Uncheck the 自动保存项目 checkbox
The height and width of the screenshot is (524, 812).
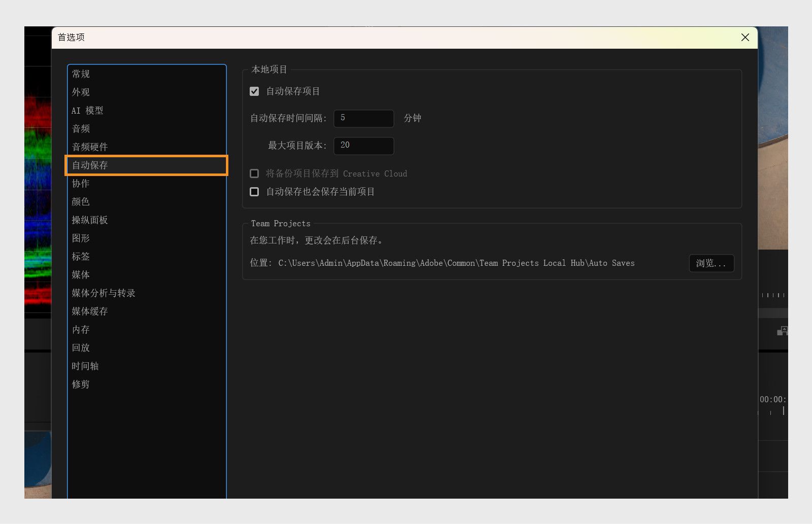pos(254,91)
